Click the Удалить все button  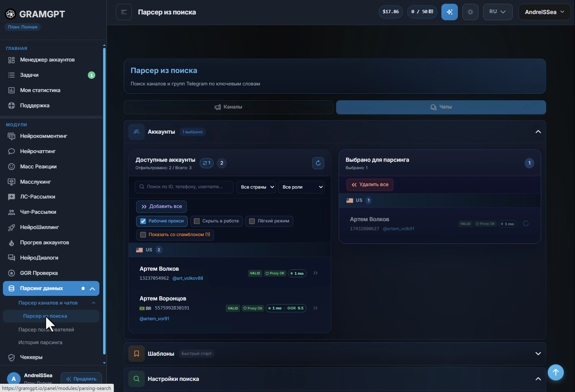370,185
